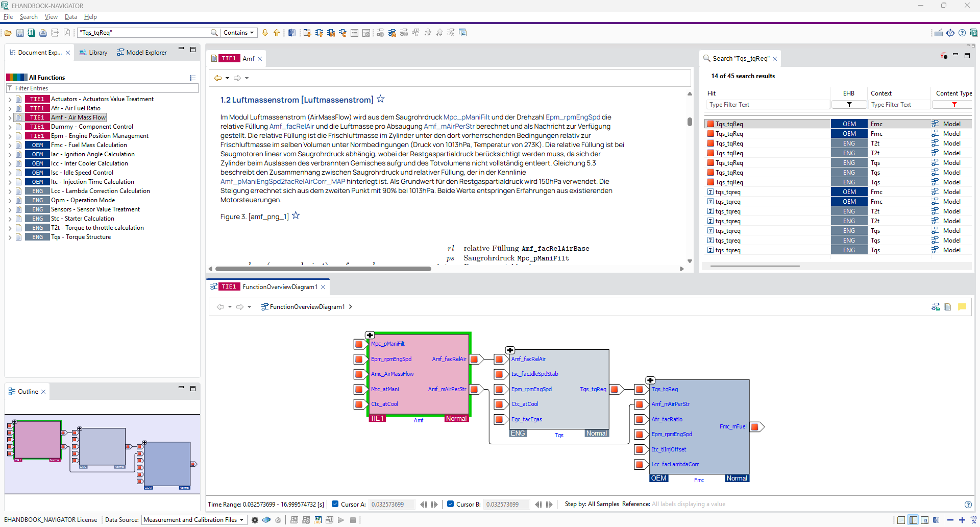Click the search magnifier icon
The image size is (980, 527).
pyautogui.click(x=215, y=32)
